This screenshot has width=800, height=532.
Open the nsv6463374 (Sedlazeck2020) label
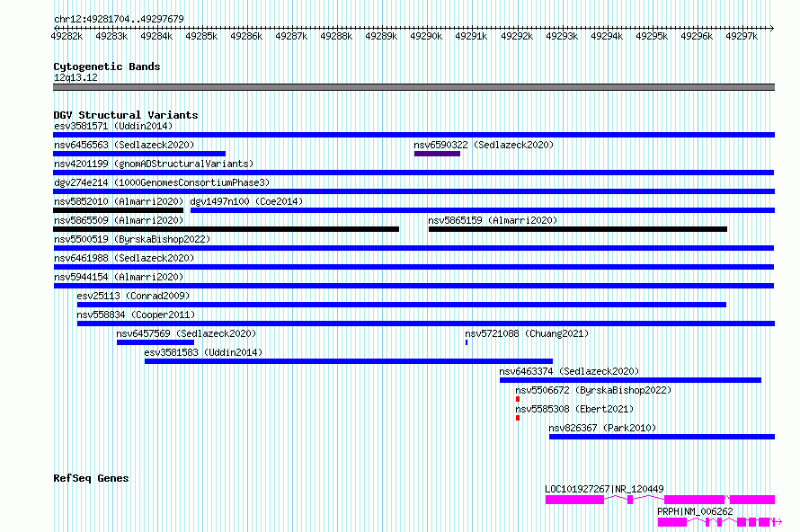click(569, 371)
